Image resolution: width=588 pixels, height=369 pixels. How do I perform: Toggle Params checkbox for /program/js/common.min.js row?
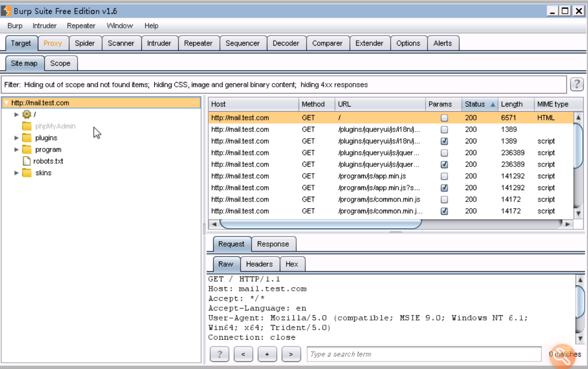pyautogui.click(x=445, y=199)
